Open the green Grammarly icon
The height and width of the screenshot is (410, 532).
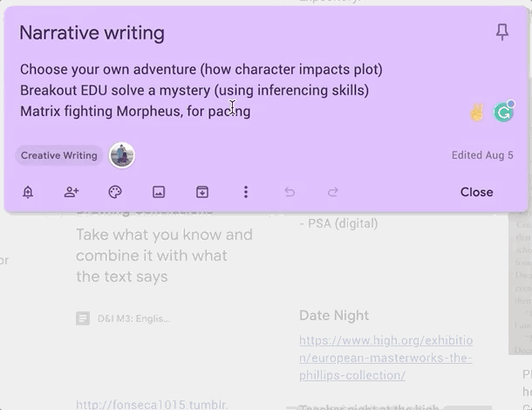[503, 112]
